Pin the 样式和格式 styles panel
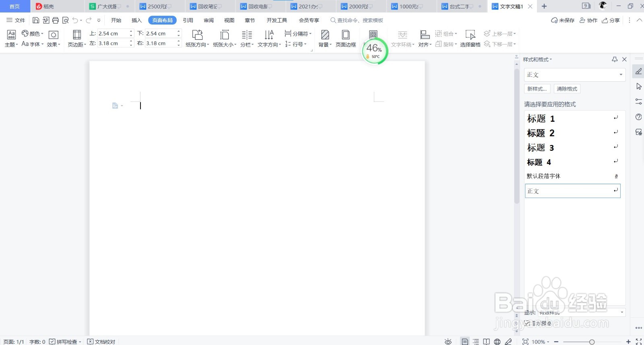 pyautogui.click(x=615, y=60)
